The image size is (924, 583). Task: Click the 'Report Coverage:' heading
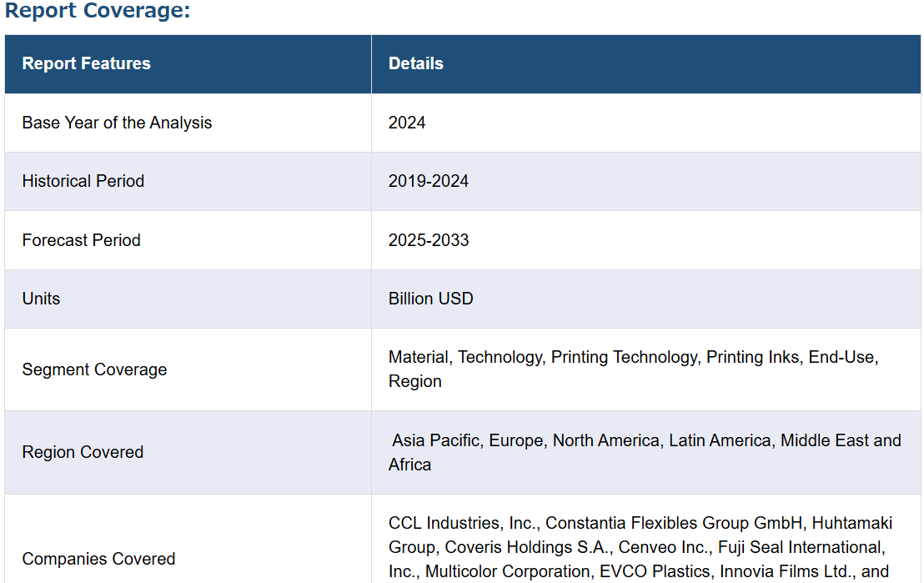[x=98, y=10]
